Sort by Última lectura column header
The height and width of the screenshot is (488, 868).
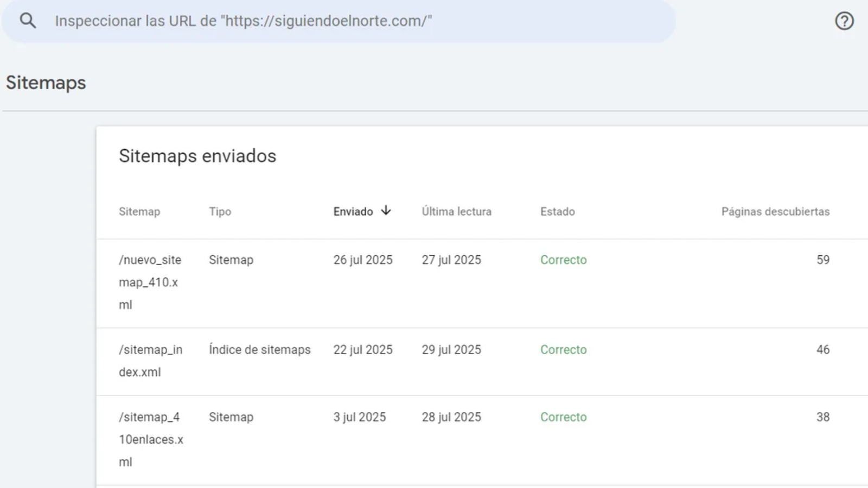[x=456, y=212]
